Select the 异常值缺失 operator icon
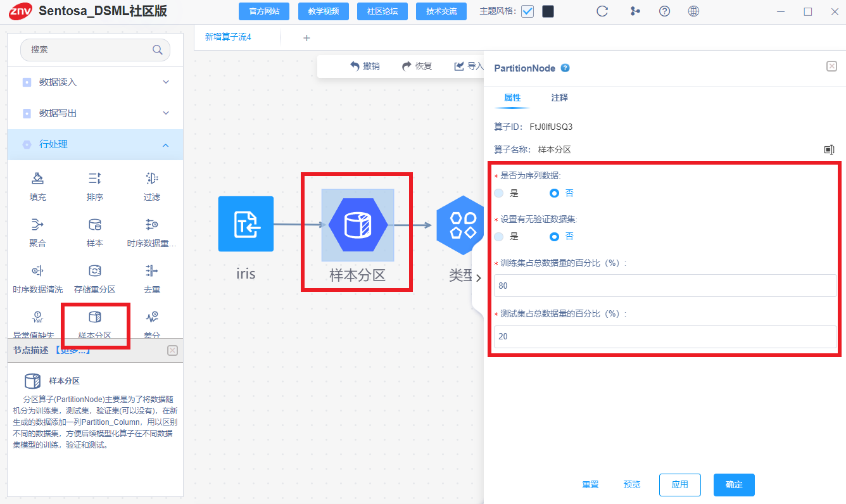Image resolution: width=846 pixels, height=504 pixels. [x=37, y=317]
